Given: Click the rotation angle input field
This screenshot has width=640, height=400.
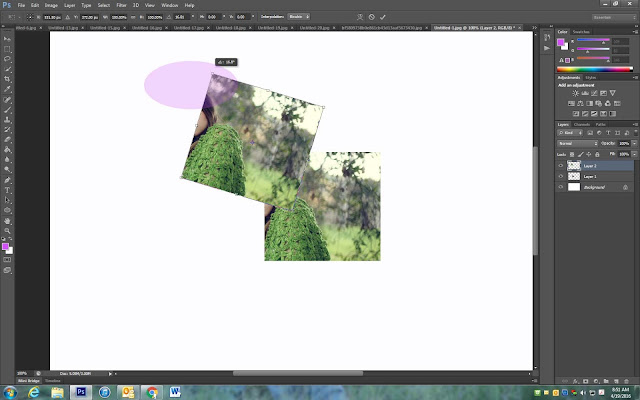Looking at the screenshot, I should [x=182, y=17].
